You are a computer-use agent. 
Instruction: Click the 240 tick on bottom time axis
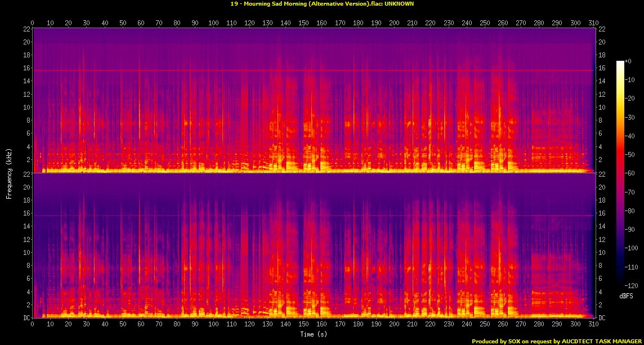coord(466,325)
